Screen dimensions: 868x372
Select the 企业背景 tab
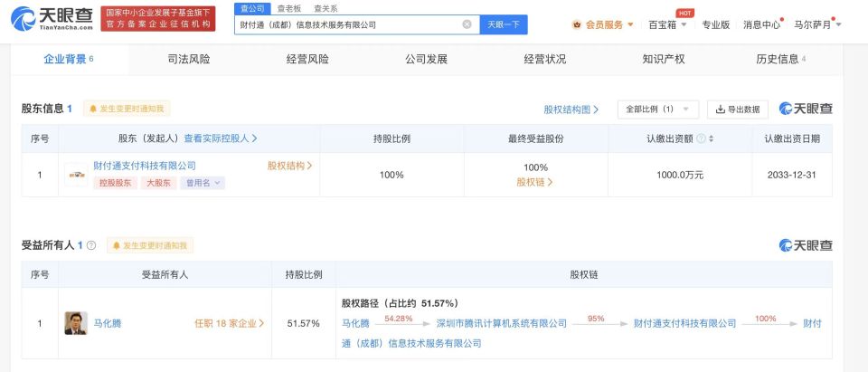click(x=69, y=60)
